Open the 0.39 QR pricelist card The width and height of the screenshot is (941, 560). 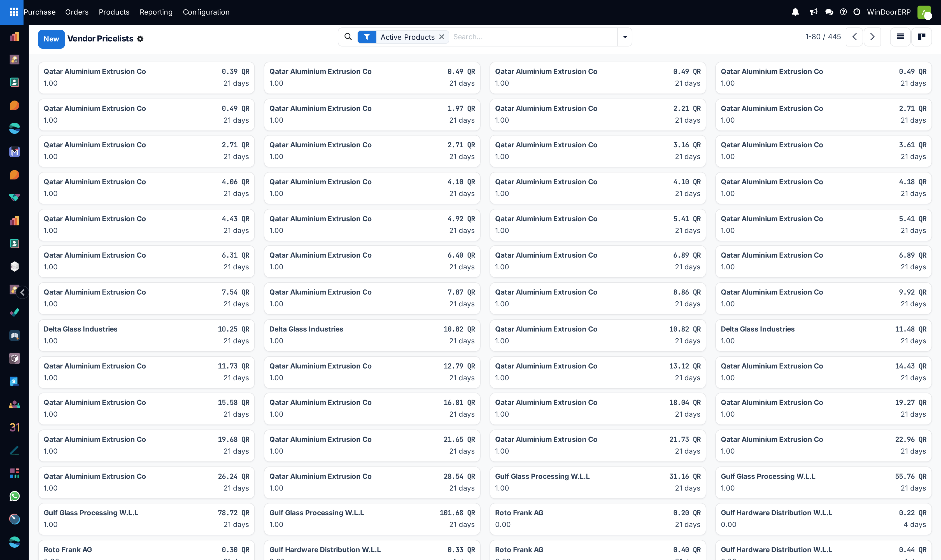click(146, 78)
